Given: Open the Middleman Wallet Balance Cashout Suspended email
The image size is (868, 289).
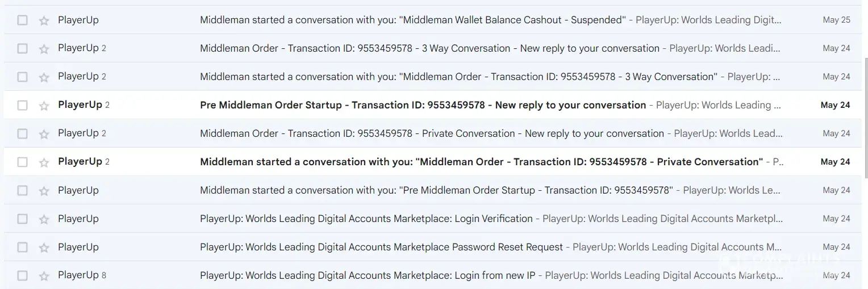Looking at the screenshot, I should coord(412,20).
